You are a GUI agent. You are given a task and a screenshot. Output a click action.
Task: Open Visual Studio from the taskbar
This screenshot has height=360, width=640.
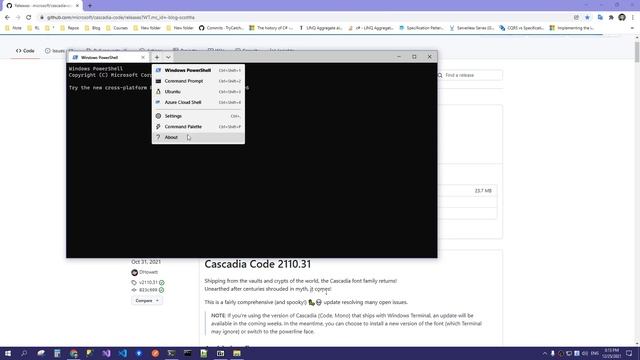tap(106, 353)
